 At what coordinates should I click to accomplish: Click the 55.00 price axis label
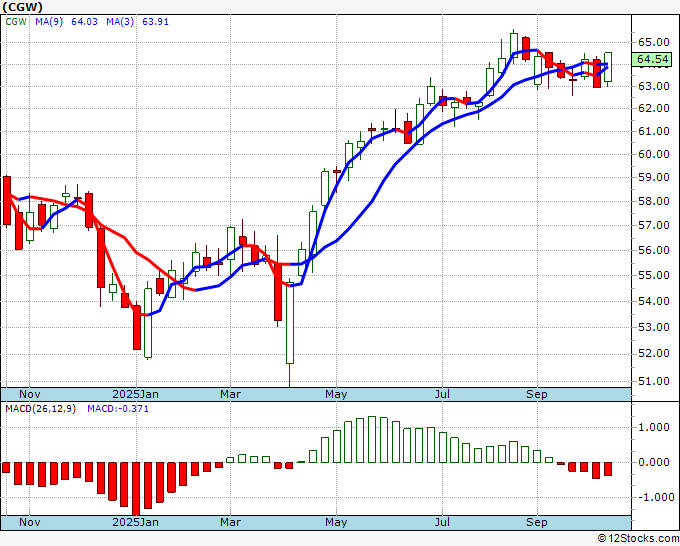[653, 275]
